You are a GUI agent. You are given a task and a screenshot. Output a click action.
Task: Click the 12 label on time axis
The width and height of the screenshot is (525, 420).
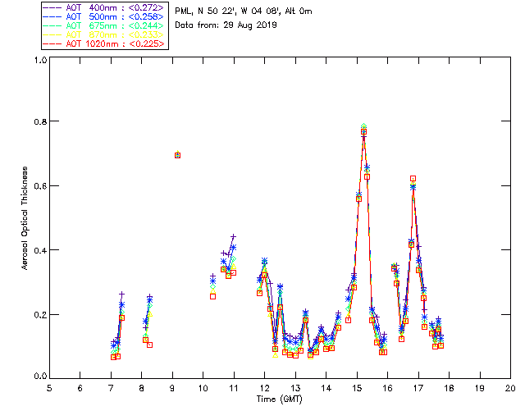264,388
